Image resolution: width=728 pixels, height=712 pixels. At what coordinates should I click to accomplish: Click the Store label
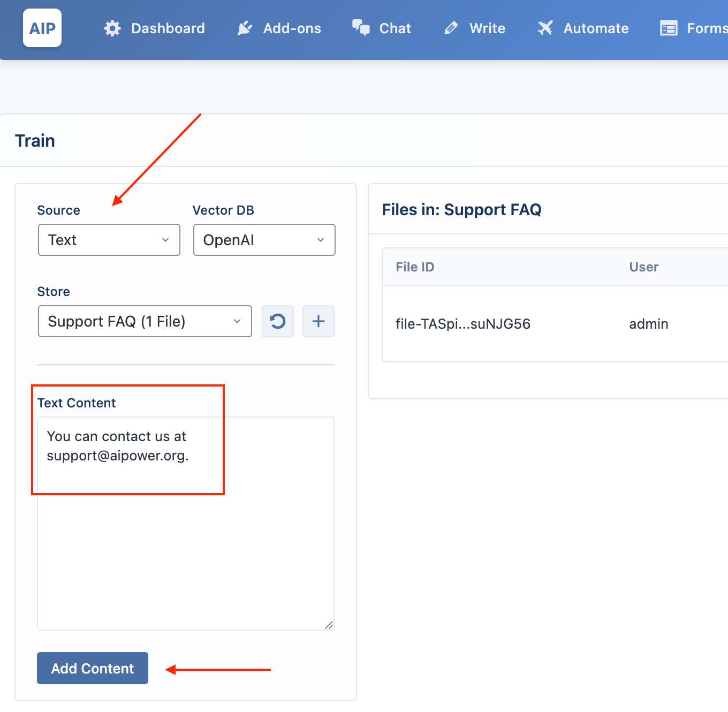click(x=54, y=292)
